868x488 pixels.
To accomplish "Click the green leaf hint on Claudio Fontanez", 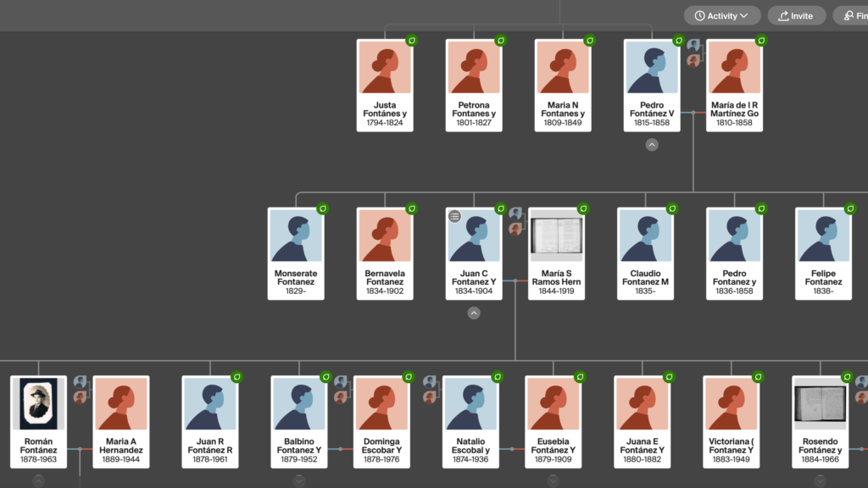I will (672, 208).
